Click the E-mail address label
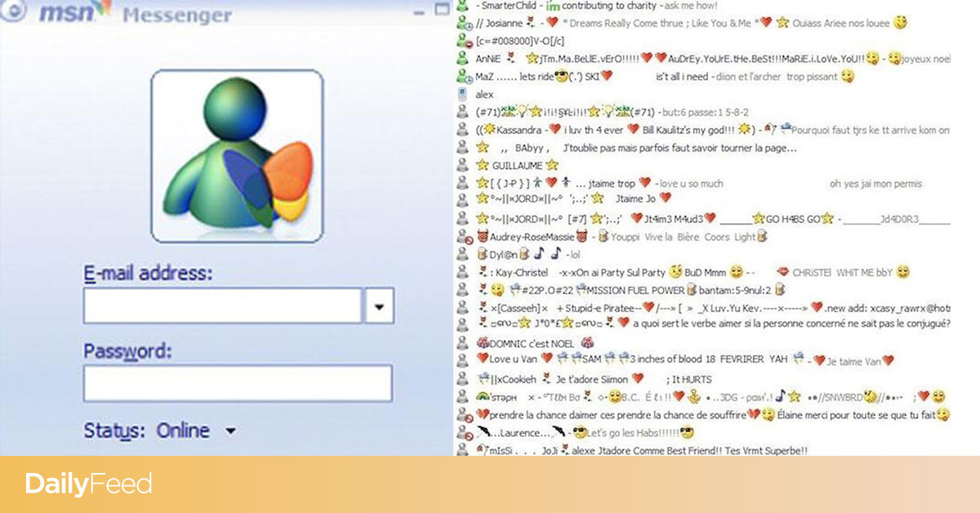 pos(149,273)
